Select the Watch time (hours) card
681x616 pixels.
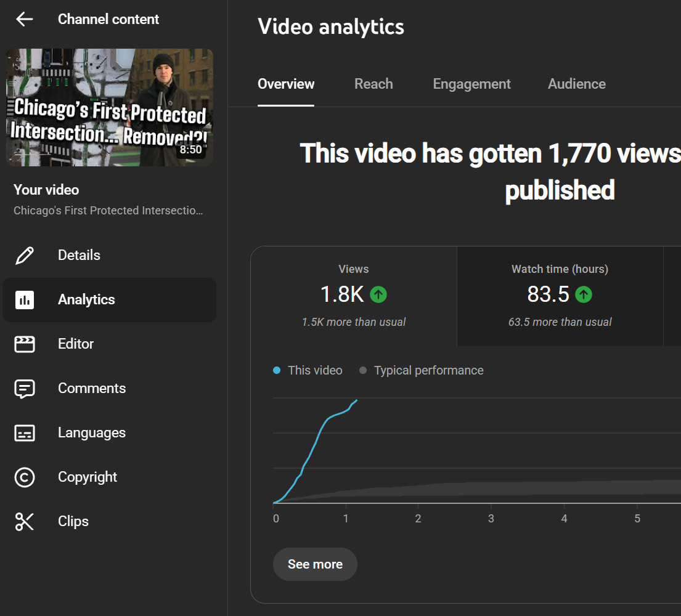pyautogui.click(x=560, y=296)
